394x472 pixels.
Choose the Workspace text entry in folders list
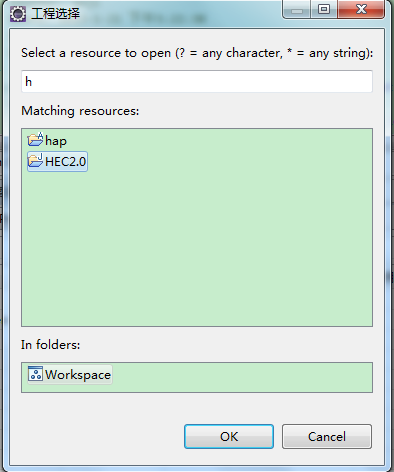[x=78, y=375]
